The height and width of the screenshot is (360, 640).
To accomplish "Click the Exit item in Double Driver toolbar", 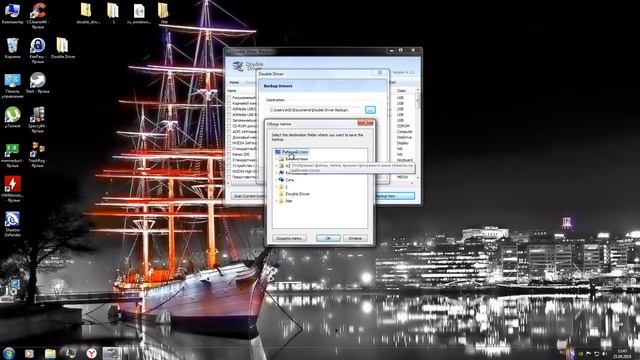I will tap(393, 82).
